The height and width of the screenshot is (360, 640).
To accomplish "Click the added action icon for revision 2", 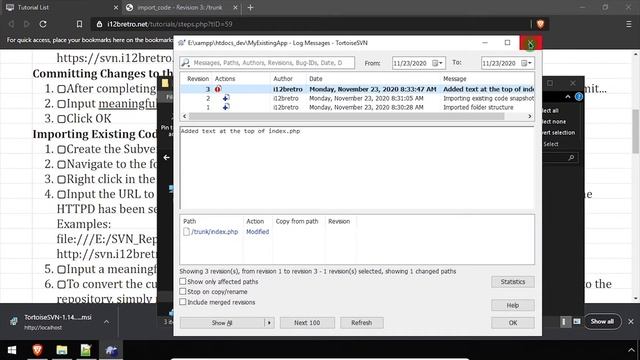I will click(226, 98).
